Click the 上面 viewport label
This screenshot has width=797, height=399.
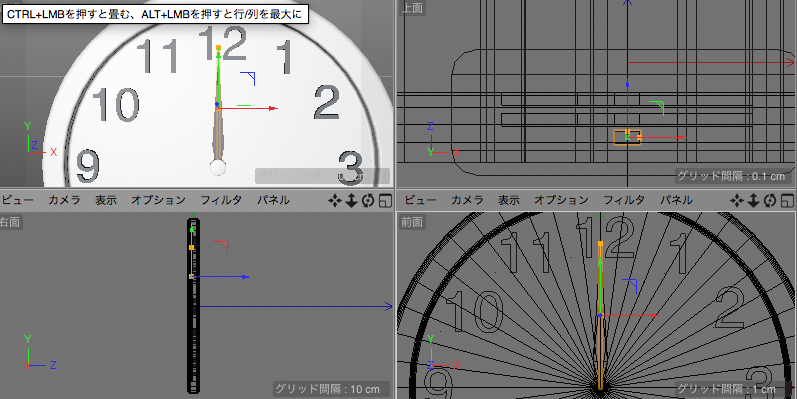pyautogui.click(x=412, y=8)
